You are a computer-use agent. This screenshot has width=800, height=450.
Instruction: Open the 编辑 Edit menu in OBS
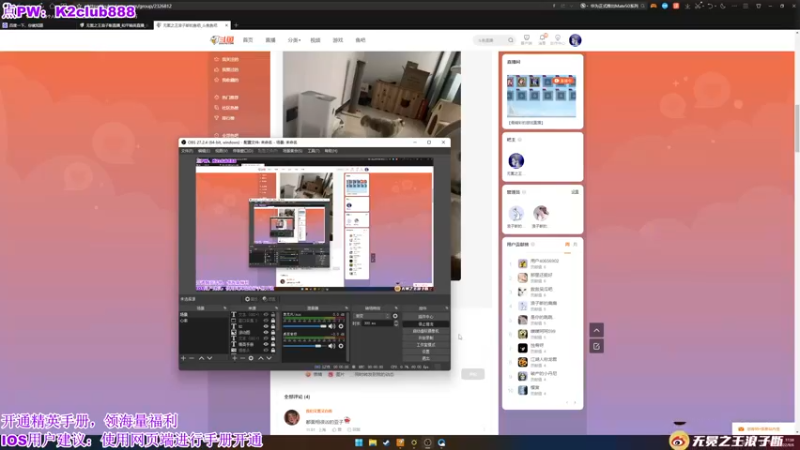(x=204, y=151)
